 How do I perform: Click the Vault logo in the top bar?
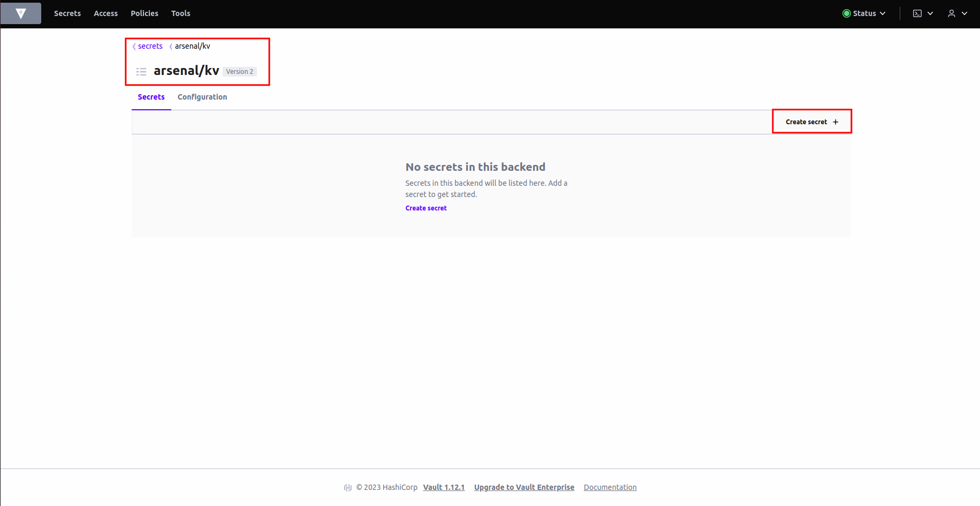(21, 13)
